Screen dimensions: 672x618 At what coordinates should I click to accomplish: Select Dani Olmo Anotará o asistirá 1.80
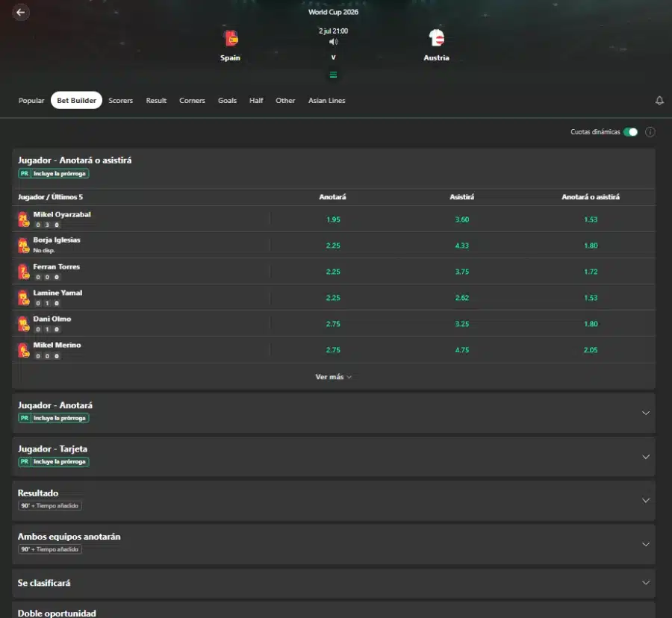click(591, 324)
